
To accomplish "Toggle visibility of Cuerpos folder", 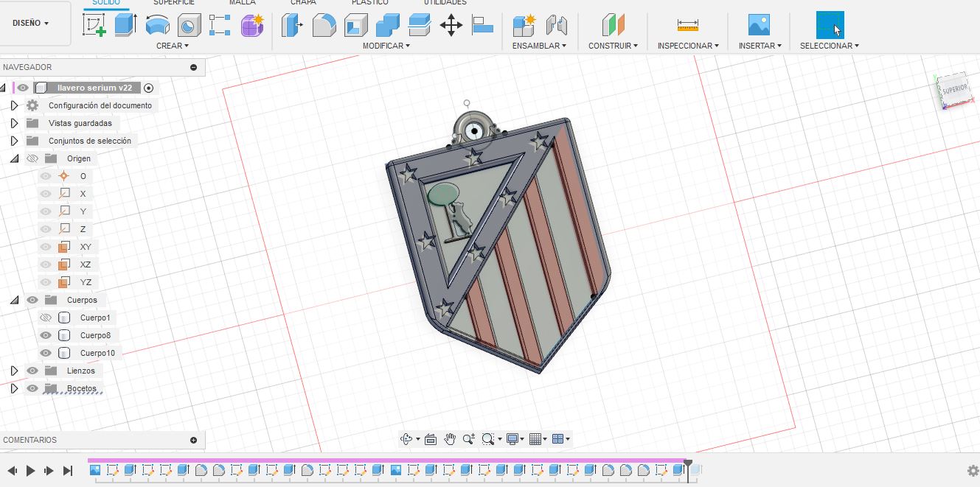I will click(32, 300).
